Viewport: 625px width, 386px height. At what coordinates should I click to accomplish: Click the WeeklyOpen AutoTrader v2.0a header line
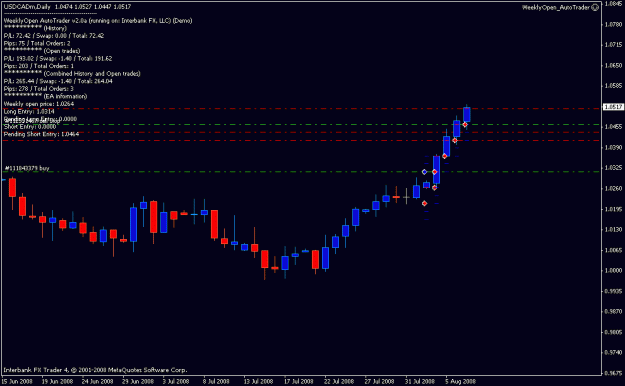click(x=98, y=21)
